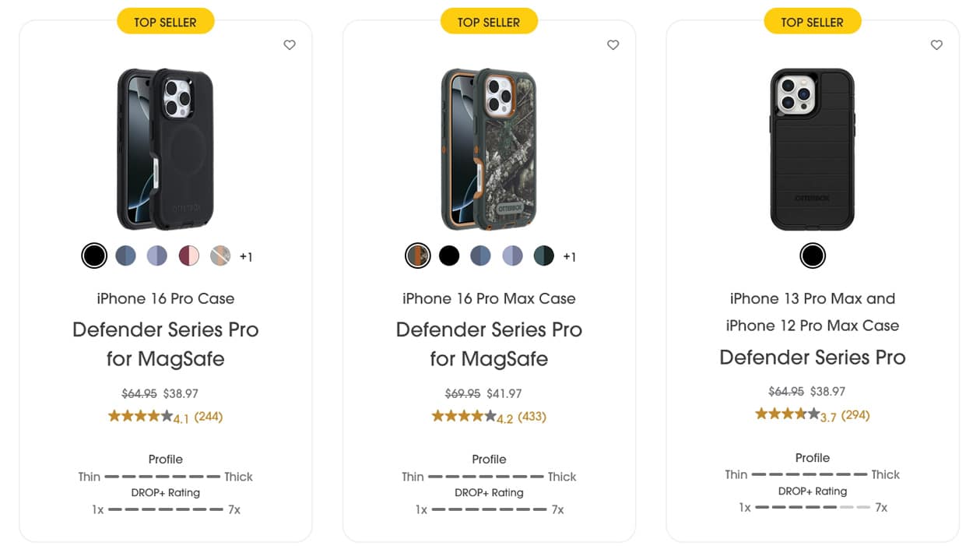Screen dimensions: 980x546
Task: Choose the slate blue swatch on the iPhone 16 Pro Case
Action: (x=125, y=255)
